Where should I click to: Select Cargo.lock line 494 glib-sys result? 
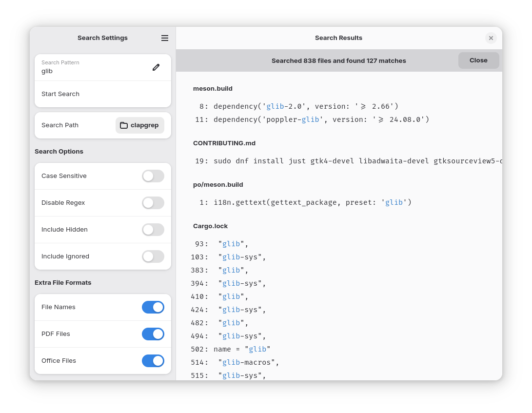228,336
